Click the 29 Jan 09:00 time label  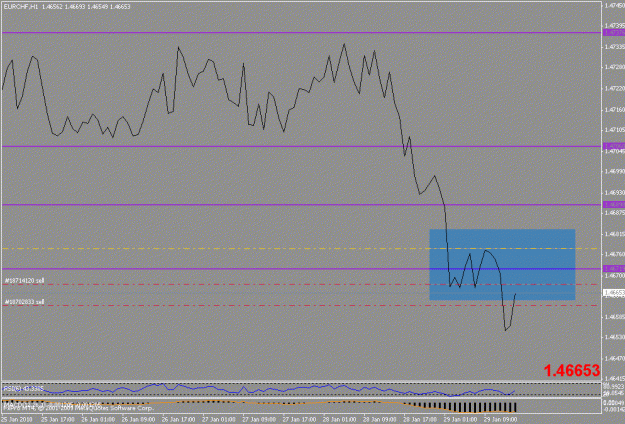pos(501,420)
